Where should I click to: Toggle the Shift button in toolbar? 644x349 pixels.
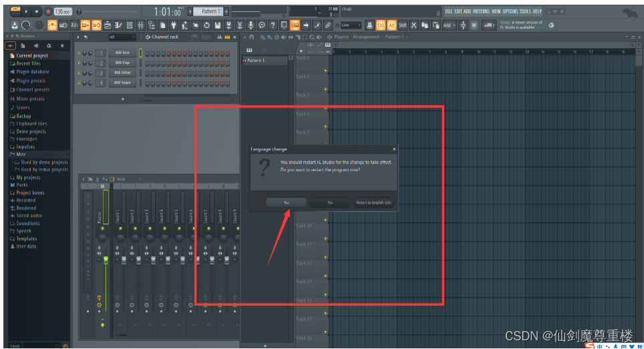(402, 25)
